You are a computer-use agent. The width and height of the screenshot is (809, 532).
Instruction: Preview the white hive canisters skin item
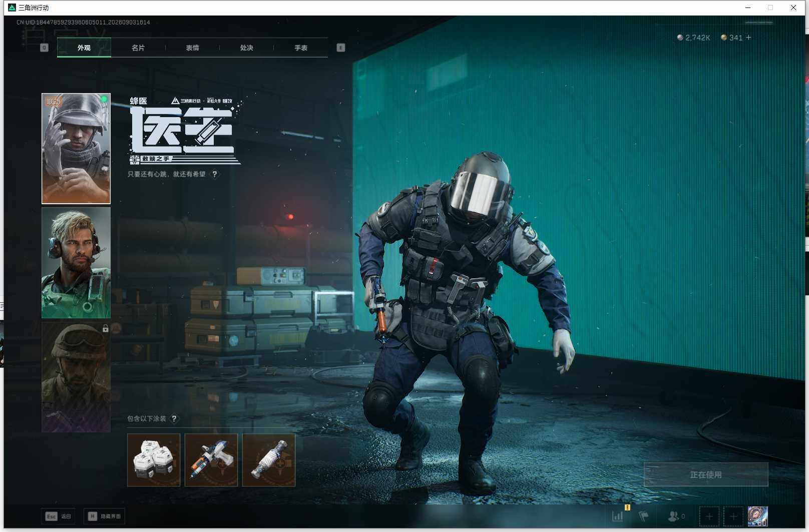point(154,460)
